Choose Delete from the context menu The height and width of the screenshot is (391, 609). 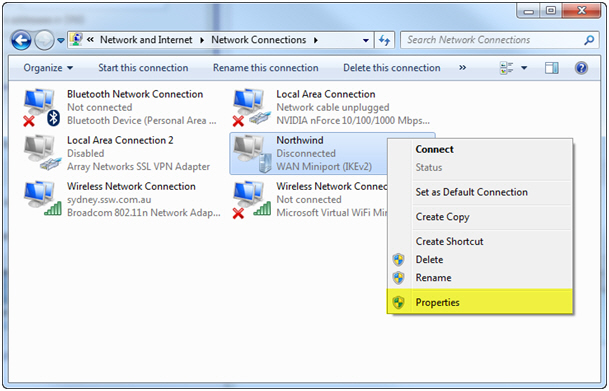[480, 260]
